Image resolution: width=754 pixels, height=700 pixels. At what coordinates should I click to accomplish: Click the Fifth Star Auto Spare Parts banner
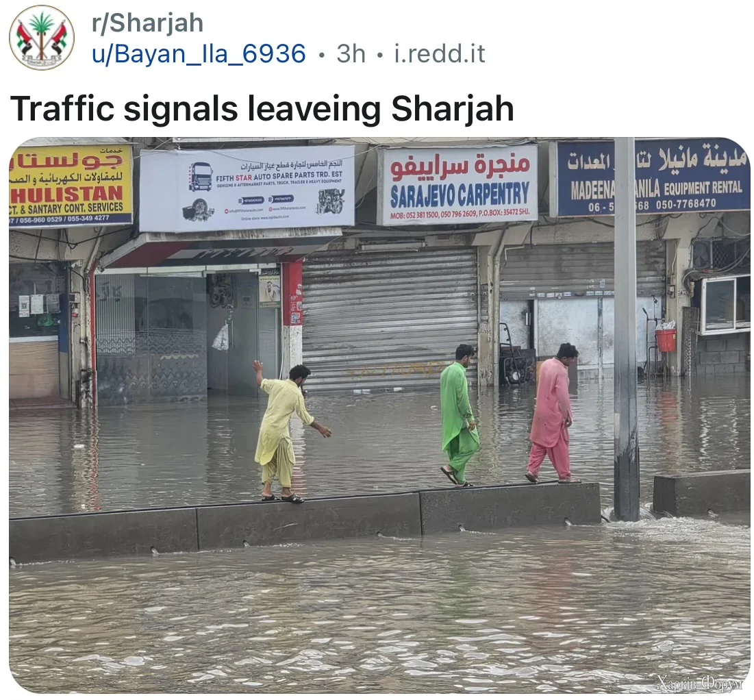(x=247, y=189)
